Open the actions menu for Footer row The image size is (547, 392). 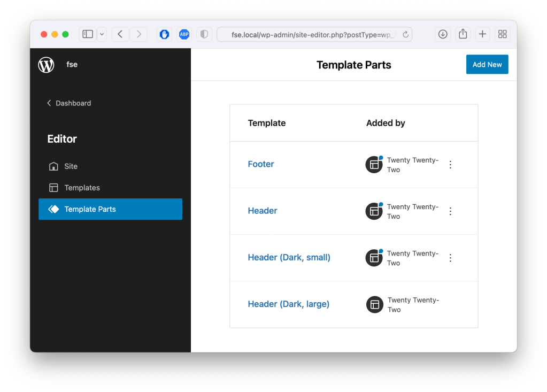point(450,165)
